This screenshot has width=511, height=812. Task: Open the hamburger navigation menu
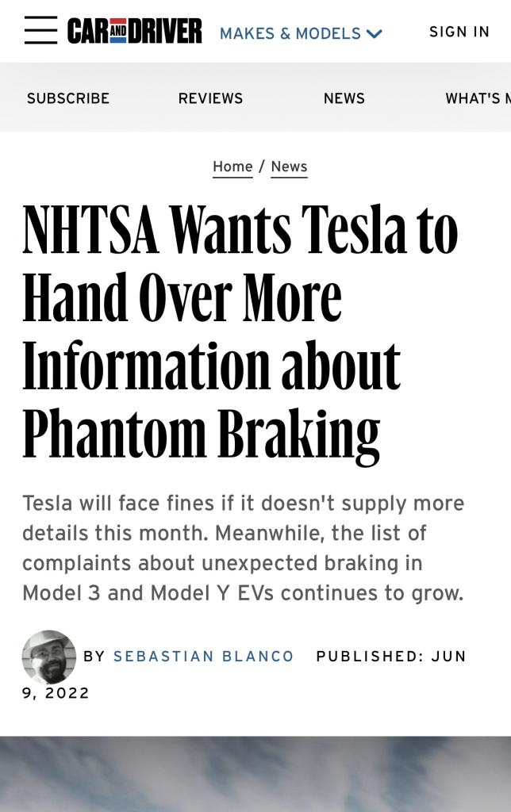tap(41, 30)
